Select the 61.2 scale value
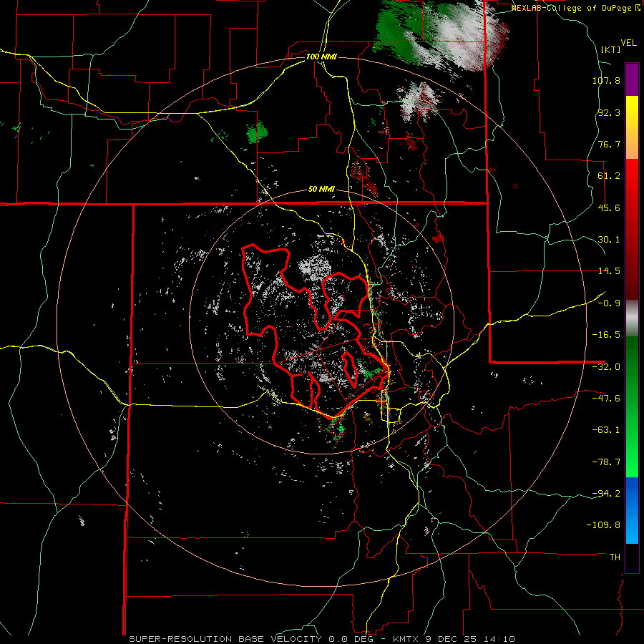 609,176
